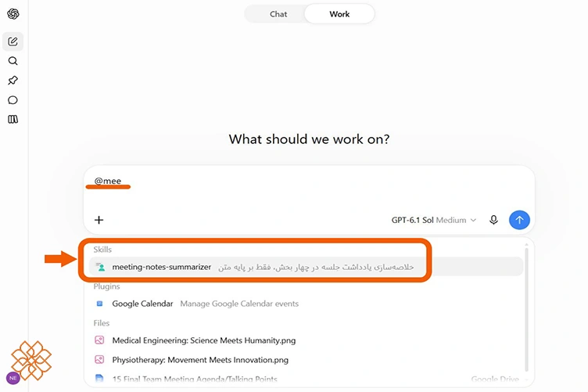Click the Plugins section heading
The image size is (588, 392).
106,286
